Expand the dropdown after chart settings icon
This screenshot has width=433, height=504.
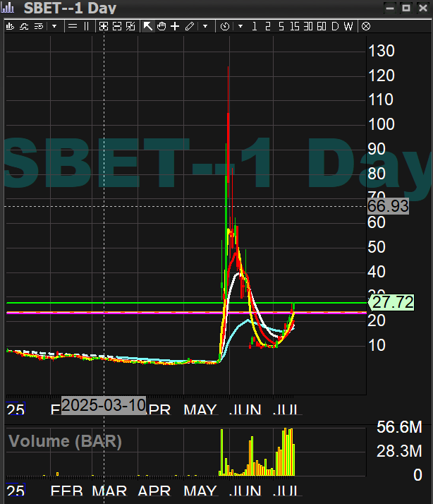pyautogui.click(x=54, y=26)
